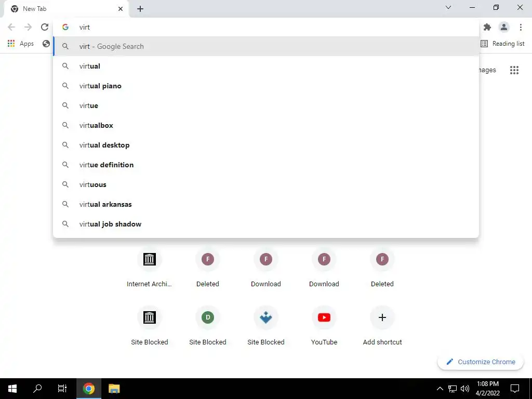Open the Windows Start menu
Viewport: 532px width, 399px height.
12,389
